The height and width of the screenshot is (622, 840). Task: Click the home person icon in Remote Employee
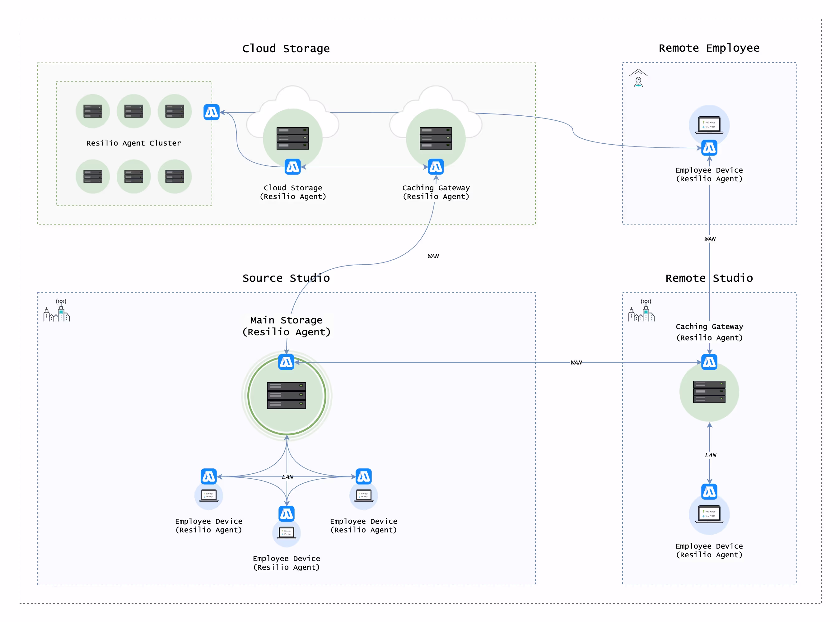638,78
